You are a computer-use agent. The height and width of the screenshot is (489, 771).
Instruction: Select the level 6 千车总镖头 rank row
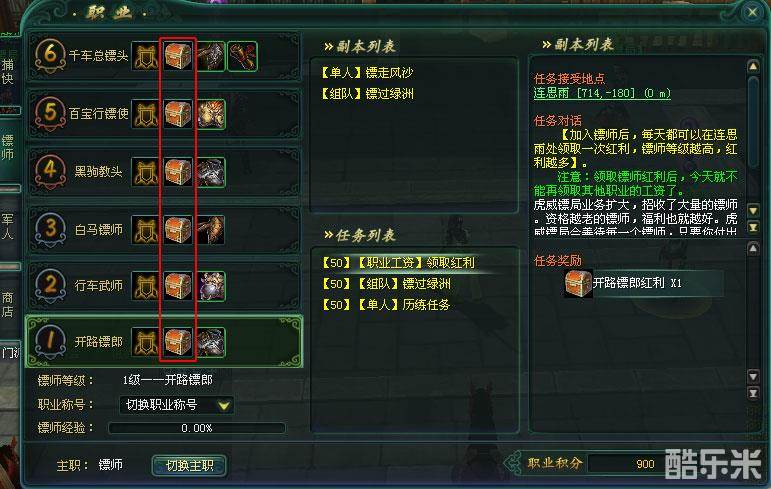[164, 56]
